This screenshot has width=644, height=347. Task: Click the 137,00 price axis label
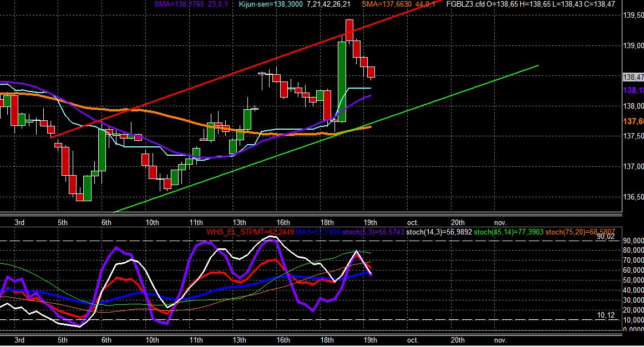point(633,166)
